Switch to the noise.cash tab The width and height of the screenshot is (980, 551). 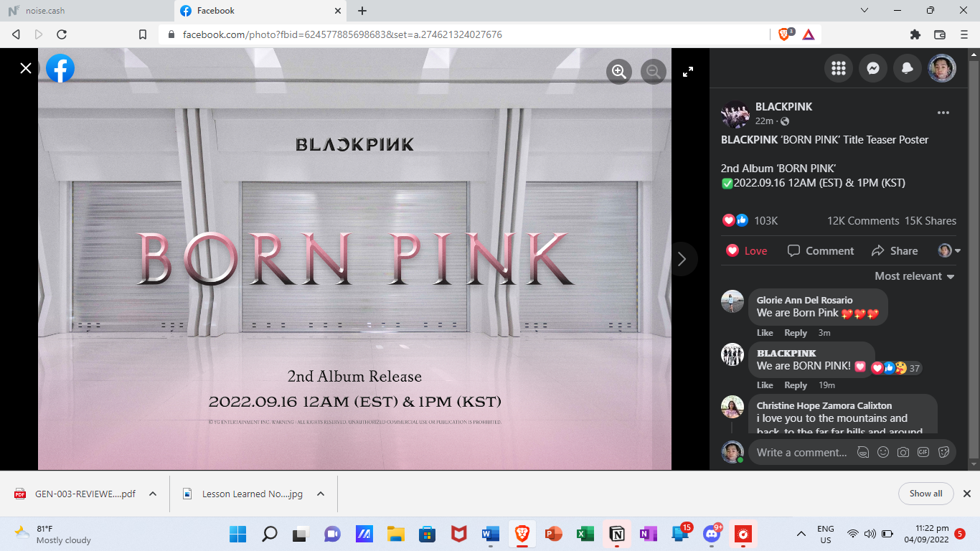[86, 11]
